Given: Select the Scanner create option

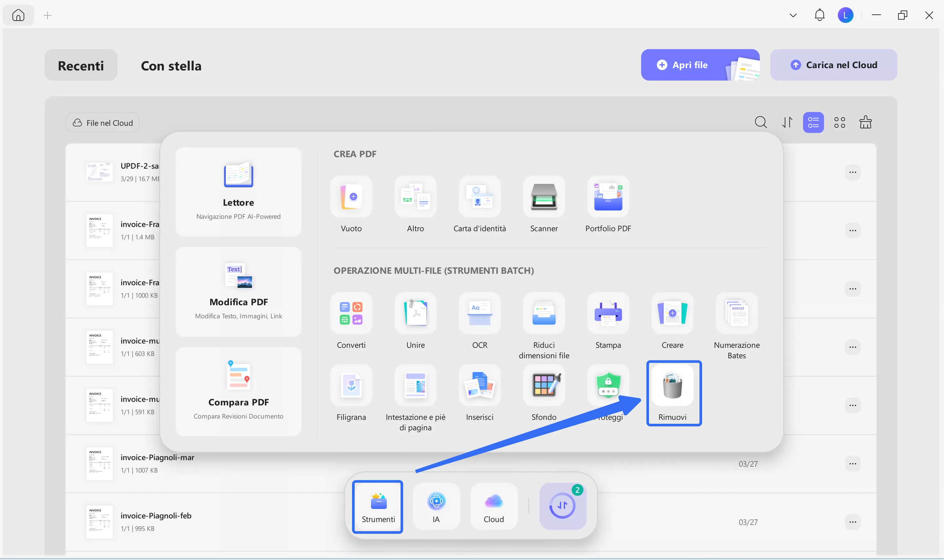Looking at the screenshot, I should tap(544, 196).
